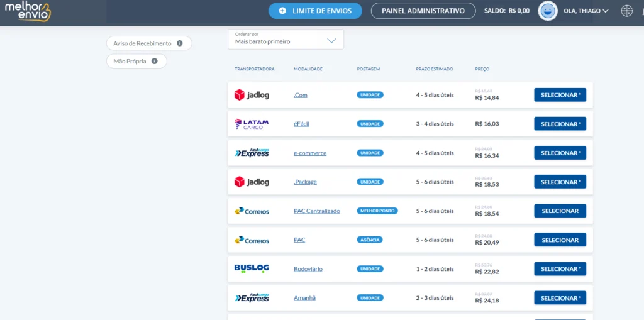Open the Ordenar por dropdown
The width and height of the screenshot is (644, 320).
(286, 40)
